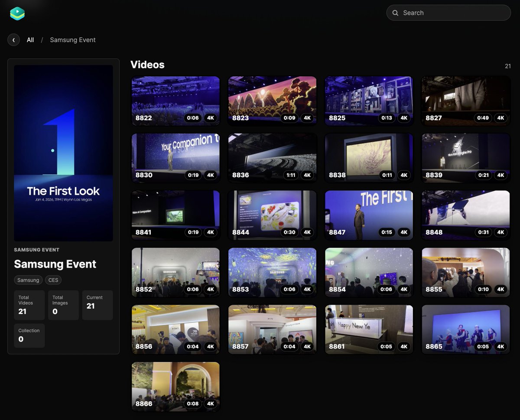Select the CES tag chip
This screenshot has width=520, height=420.
tap(53, 280)
